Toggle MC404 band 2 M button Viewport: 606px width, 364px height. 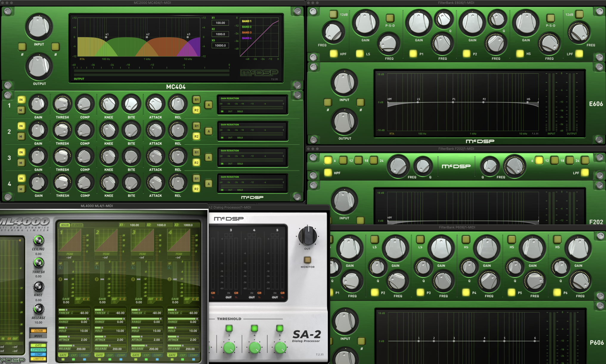[21, 136]
